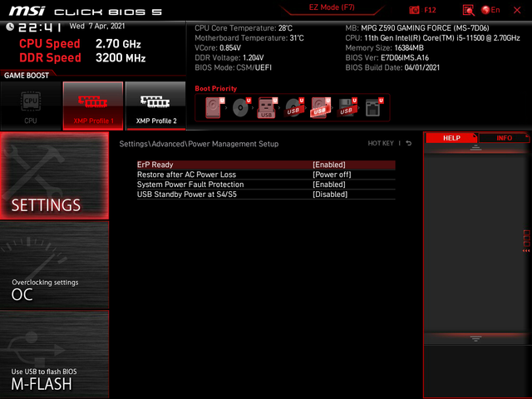Click the Memory Size 16384MB text

click(x=384, y=48)
